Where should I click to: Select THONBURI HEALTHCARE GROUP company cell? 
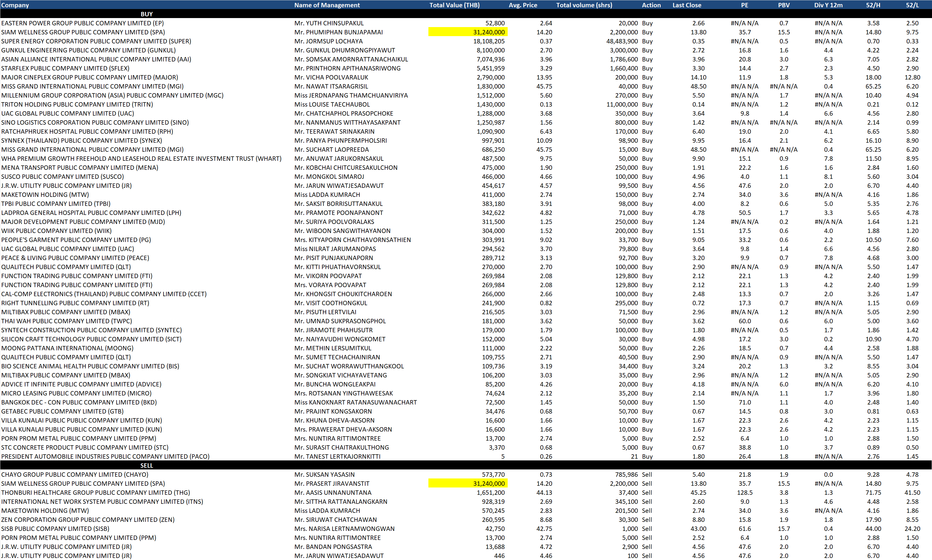click(96, 492)
